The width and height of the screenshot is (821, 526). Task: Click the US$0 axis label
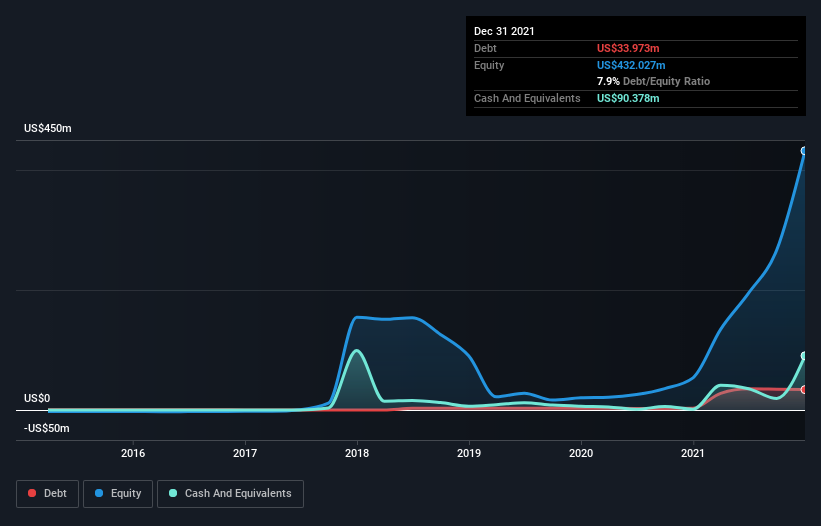37,398
